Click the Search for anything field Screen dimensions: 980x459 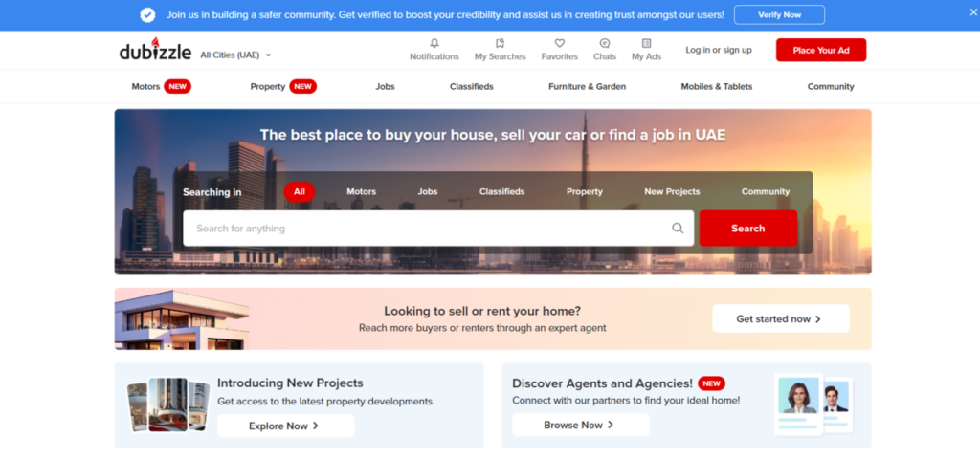[x=438, y=228]
